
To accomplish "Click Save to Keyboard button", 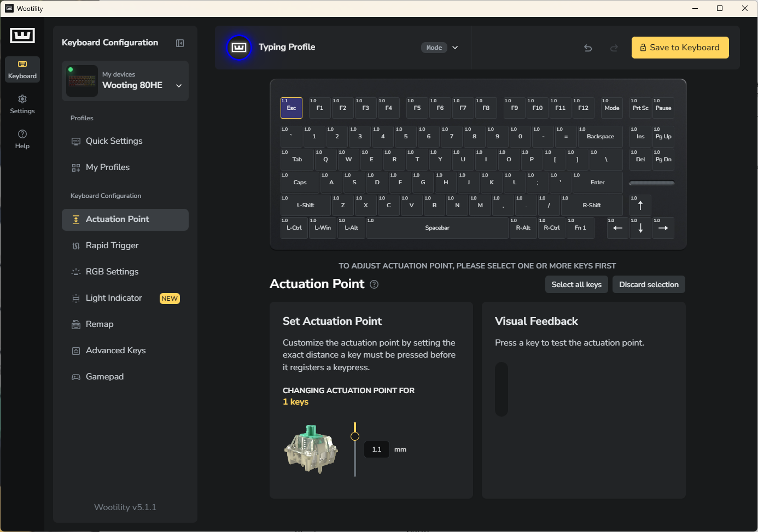I will tap(680, 48).
